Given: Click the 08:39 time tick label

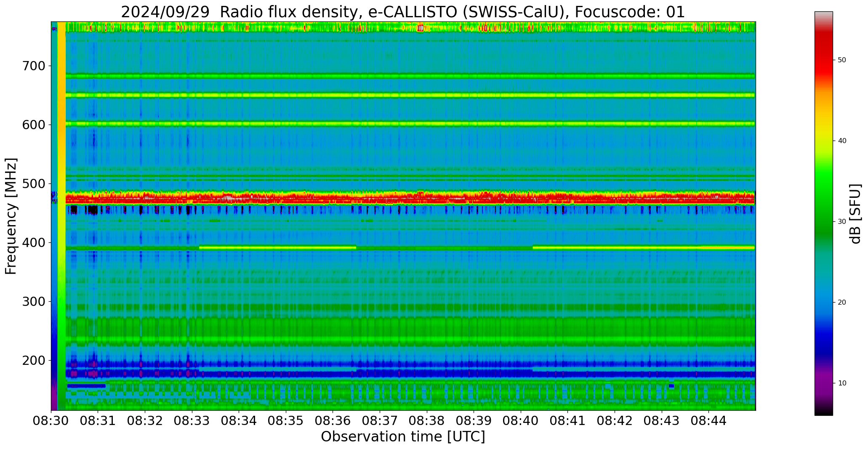Looking at the screenshot, I should point(474,421).
